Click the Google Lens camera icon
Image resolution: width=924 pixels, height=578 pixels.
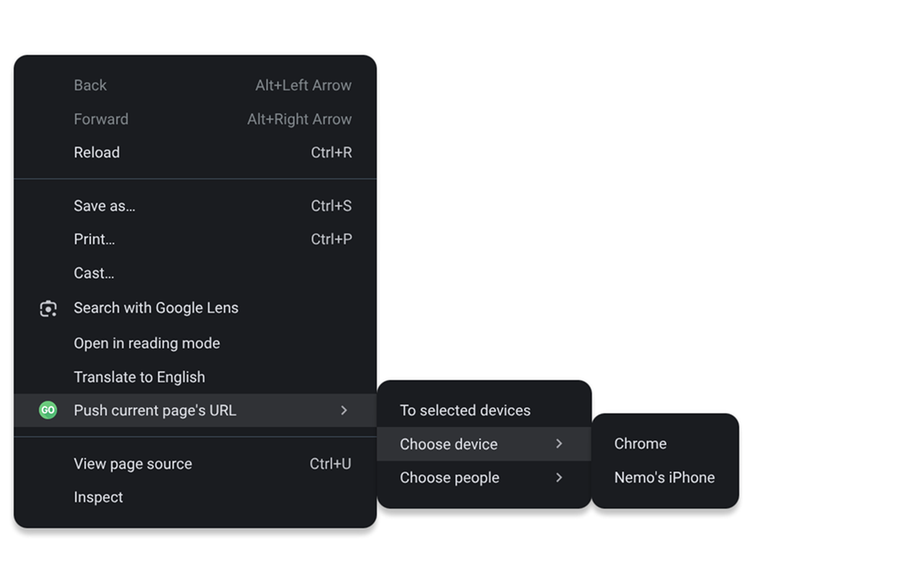click(48, 308)
